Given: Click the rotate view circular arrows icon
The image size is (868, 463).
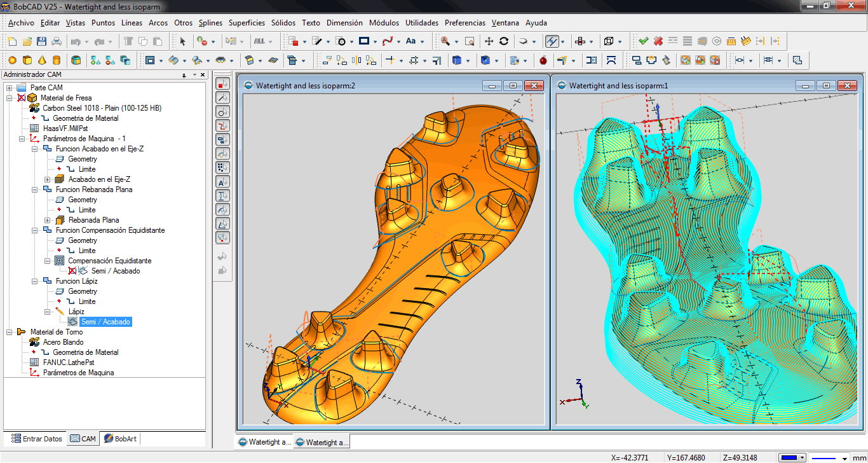Looking at the screenshot, I should pyautogui.click(x=504, y=41).
